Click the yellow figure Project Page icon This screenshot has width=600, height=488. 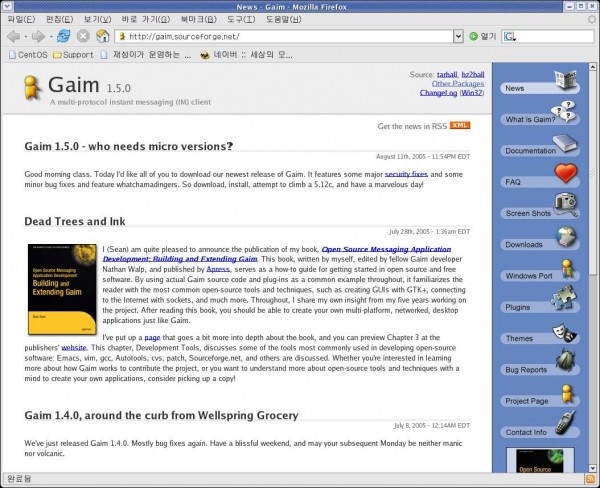(x=567, y=394)
